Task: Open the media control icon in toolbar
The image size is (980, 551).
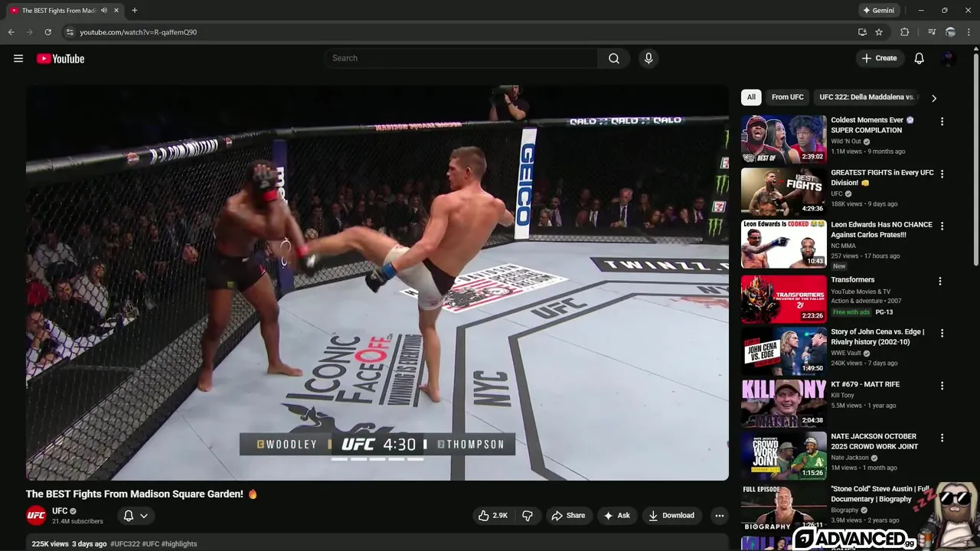Action: pyautogui.click(x=932, y=32)
